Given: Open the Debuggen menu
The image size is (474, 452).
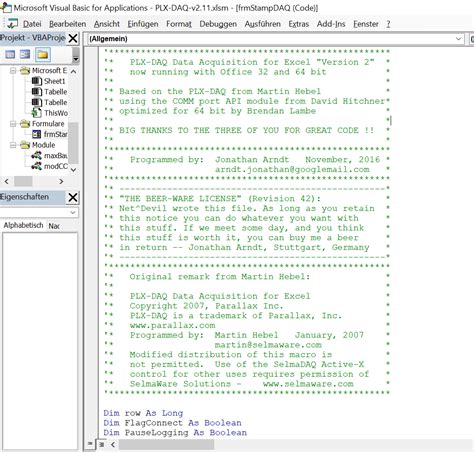Looking at the screenshot, I should pos(218,24).
